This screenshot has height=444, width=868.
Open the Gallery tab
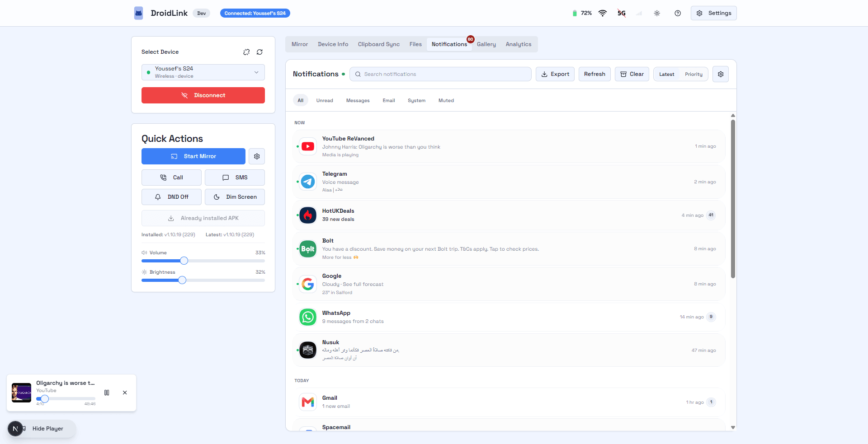[x=486, y=44]
